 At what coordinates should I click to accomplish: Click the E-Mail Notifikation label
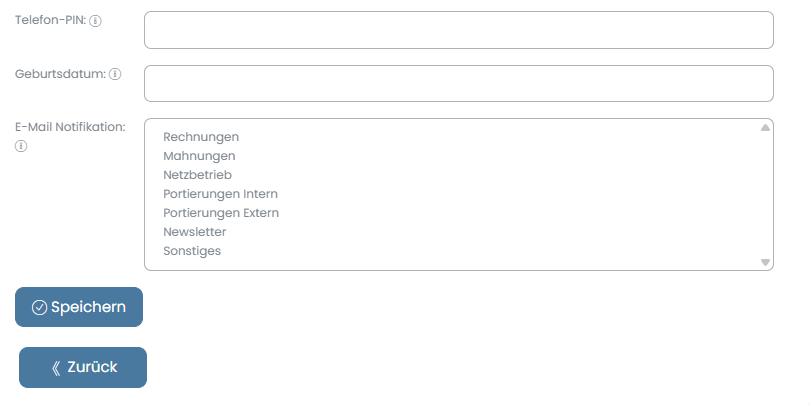point(70,127)
